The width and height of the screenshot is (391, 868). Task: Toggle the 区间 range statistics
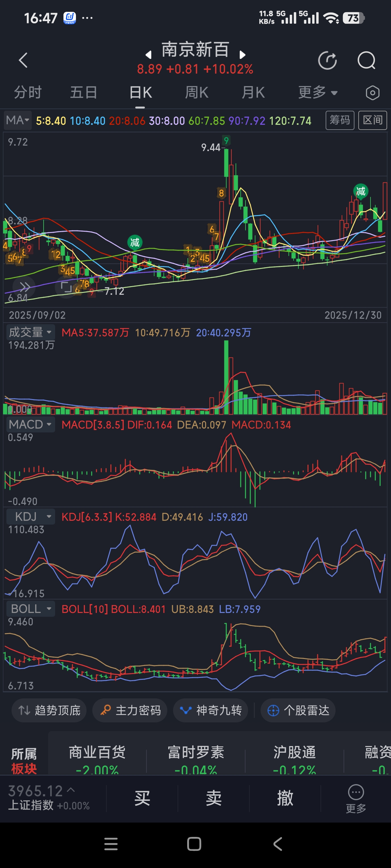(x=372, y=120)
